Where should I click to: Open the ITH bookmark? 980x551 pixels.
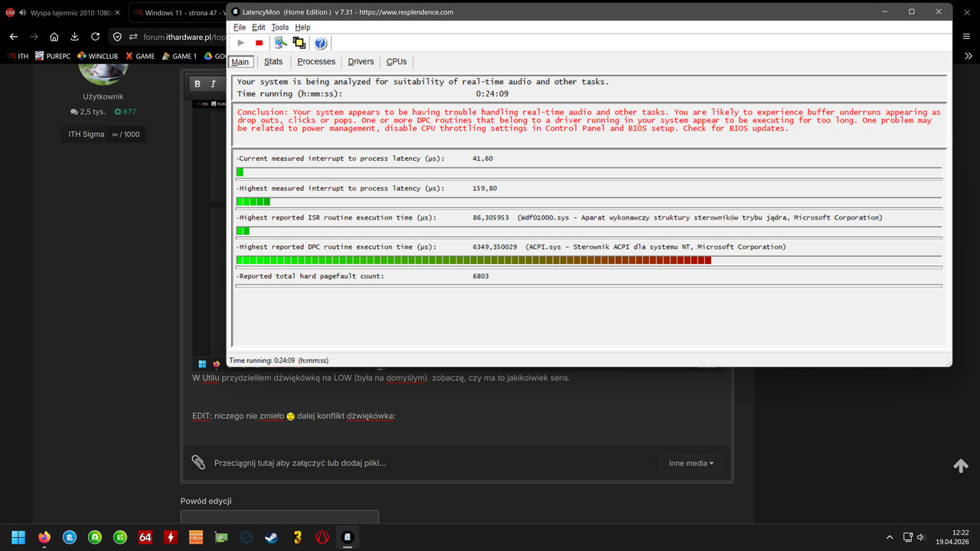coord(18,56)
